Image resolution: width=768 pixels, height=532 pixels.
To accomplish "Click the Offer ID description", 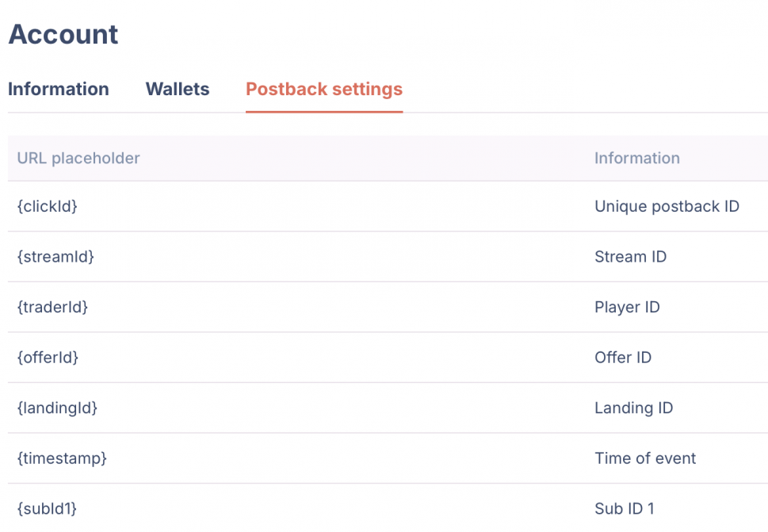I will point(623,358).
